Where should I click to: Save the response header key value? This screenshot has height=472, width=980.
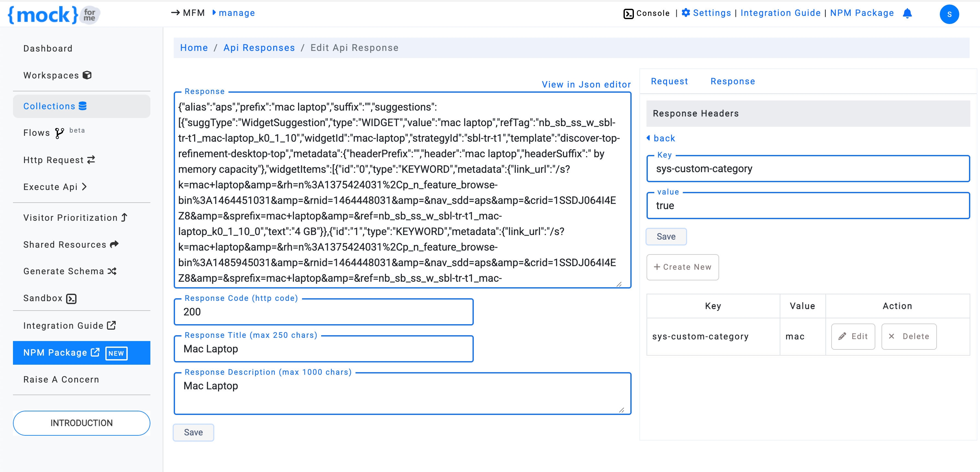click(666, 236)
